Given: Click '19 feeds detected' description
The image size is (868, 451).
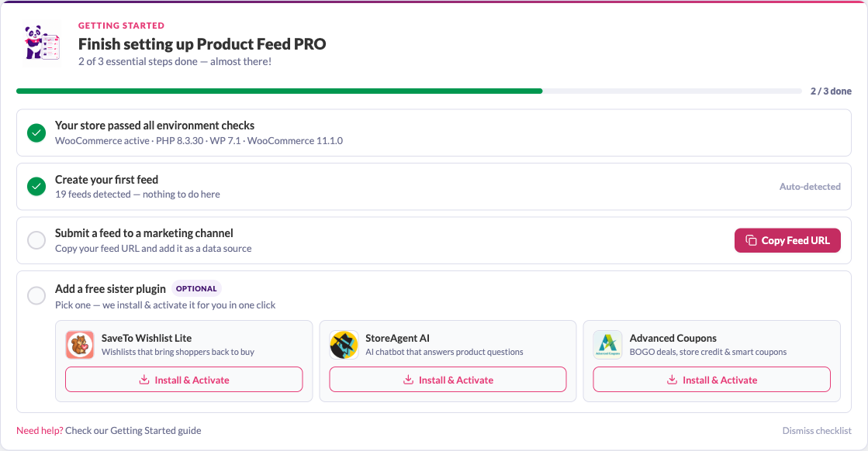Looking at the screenshot, I should pyautogui.click(x=137, y=195).
